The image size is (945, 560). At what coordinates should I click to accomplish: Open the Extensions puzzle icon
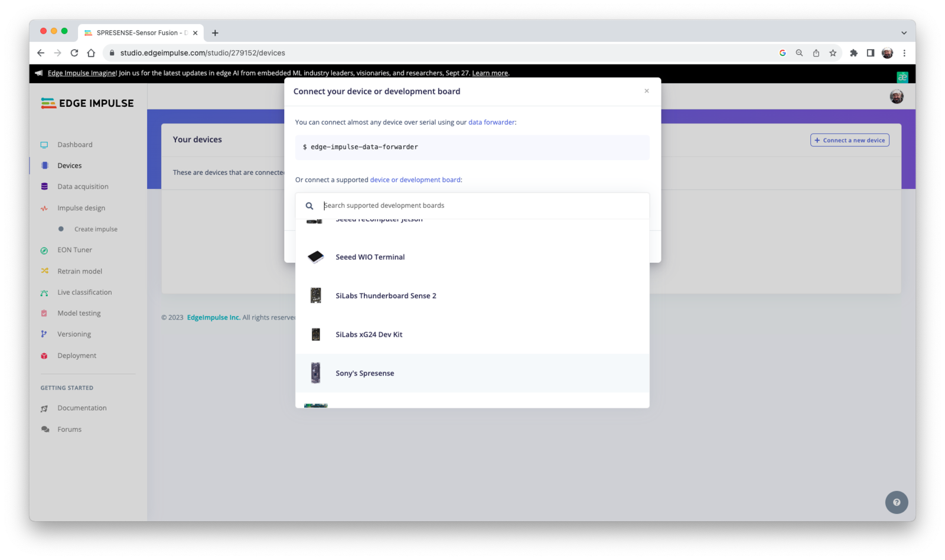point(853,53)
